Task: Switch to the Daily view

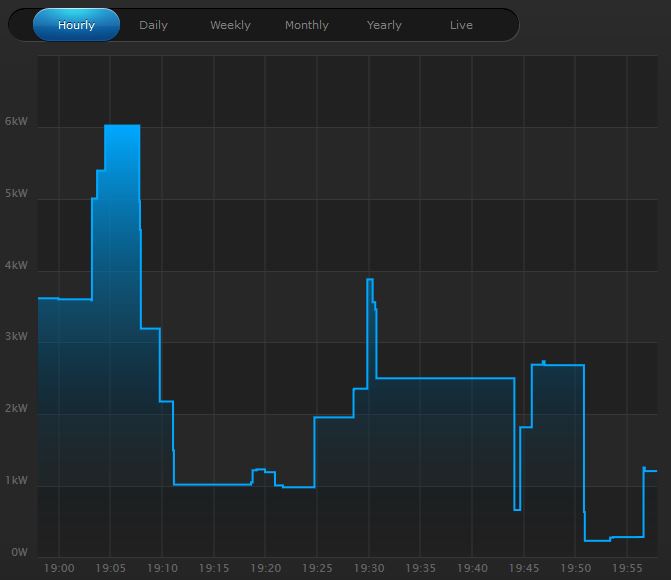Action: click(x=153, y=25)
